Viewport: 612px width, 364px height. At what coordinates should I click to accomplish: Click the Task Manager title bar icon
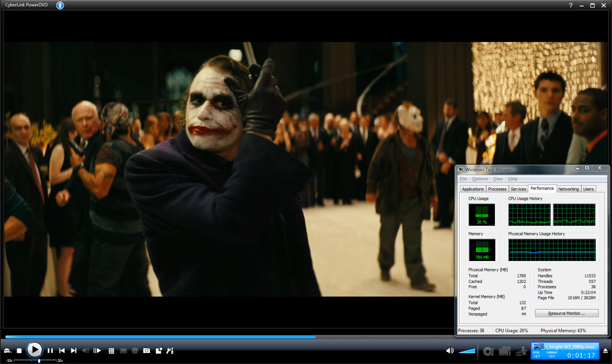(x=460, y=169)
